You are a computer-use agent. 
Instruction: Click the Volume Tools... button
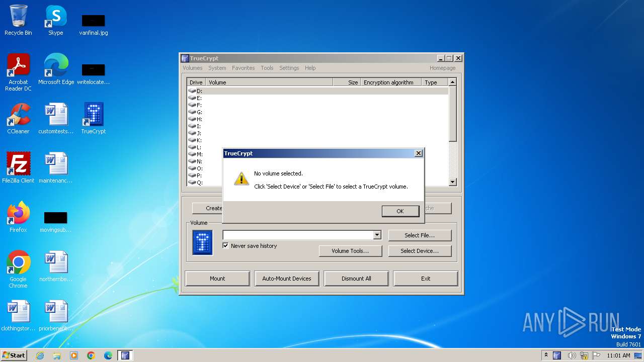(x=350, y=251)
